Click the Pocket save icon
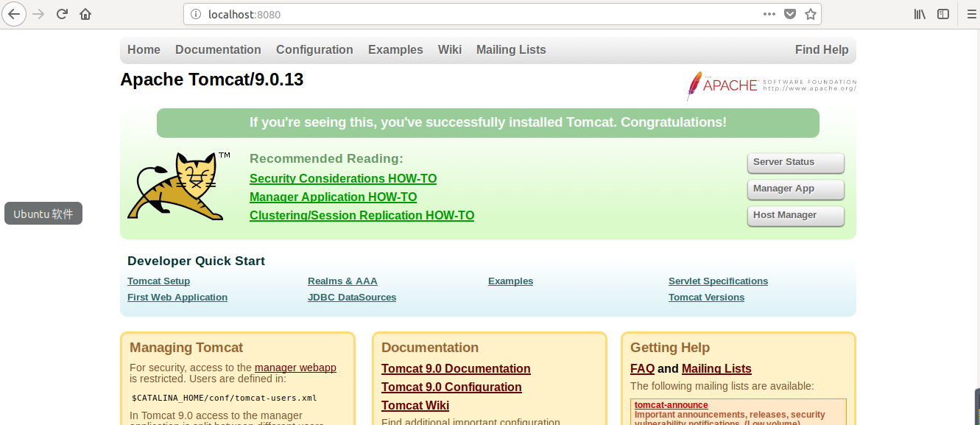Screen dimensions: 980x425 pos(789,14)
